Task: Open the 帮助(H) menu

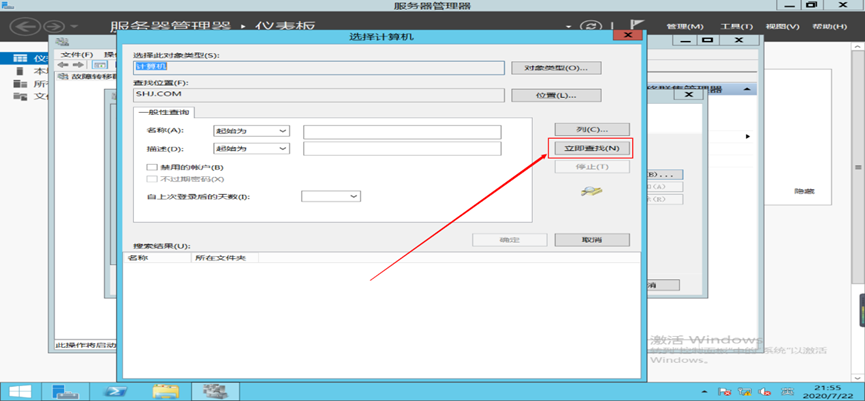Action: click(829, 26)
